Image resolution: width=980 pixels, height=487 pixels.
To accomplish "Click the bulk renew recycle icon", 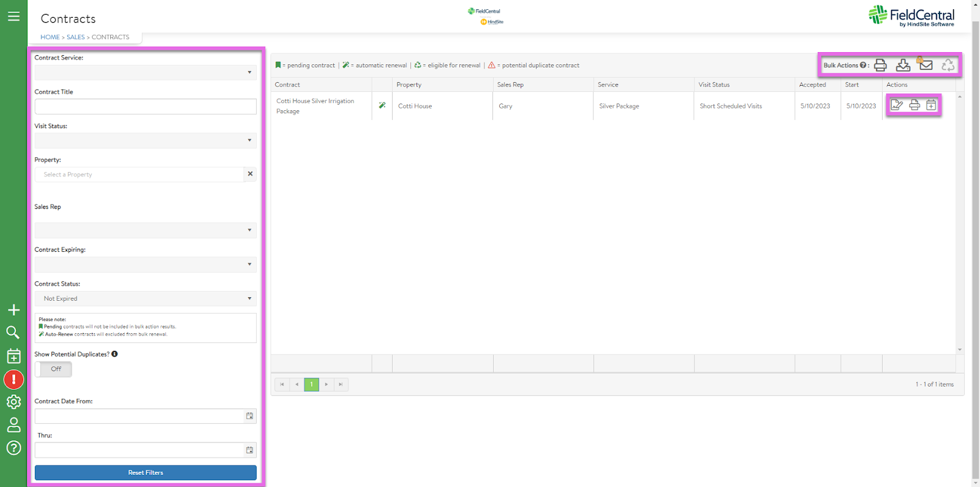I will pos(948,65).
